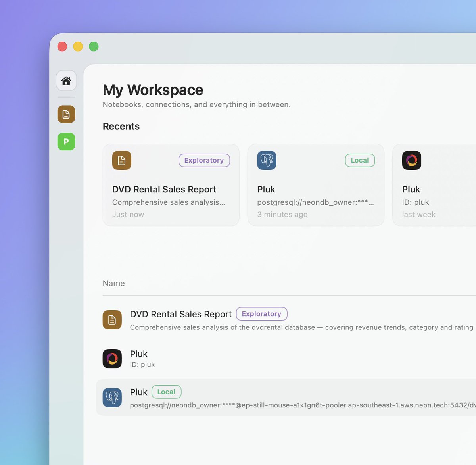The image size is (476, 465).
Task: Click 'postgresql://neondb_owner:***...' on recent card
Action: pyautogui.click(x=316, y=202)
